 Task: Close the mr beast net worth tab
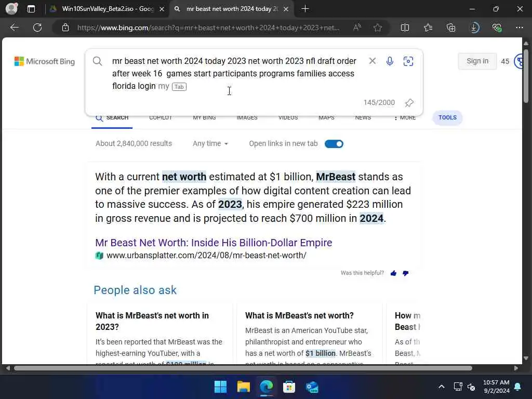click(286, 9)
